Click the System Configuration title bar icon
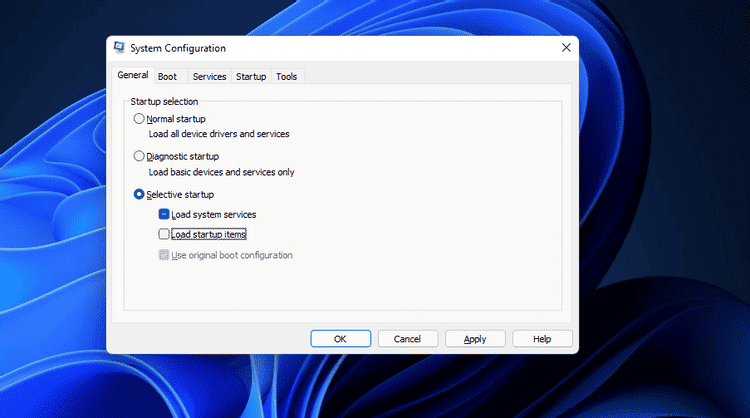Viewport: 750px width, 418px height. click(119, 48)
